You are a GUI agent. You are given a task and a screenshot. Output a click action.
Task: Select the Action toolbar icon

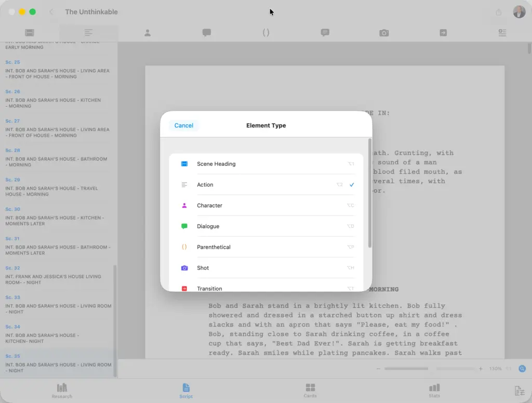point(88,33)
